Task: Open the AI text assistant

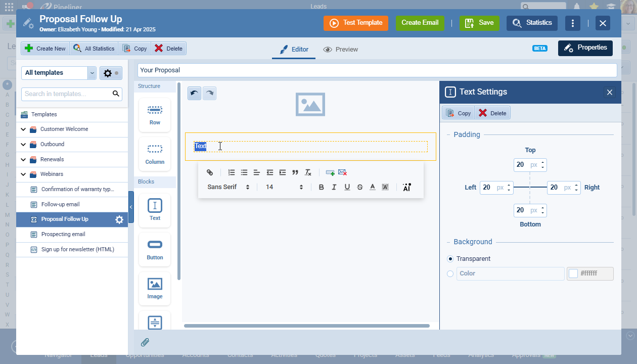Action: pyautogui.click(x=407, y=187)
